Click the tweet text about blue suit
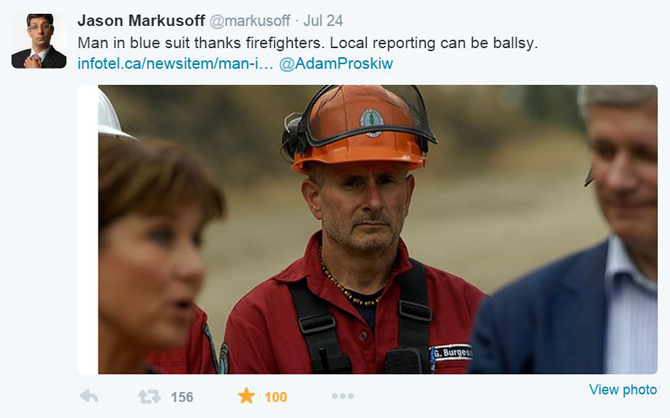 (307, 43)
